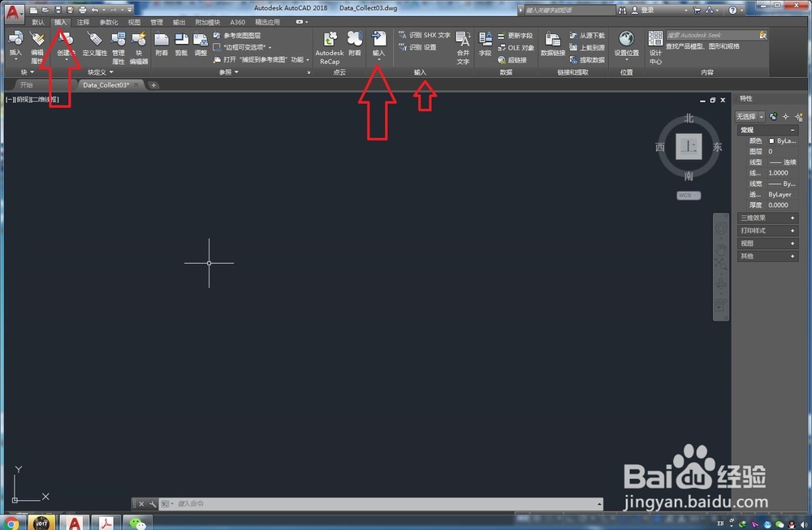
Task: Select the 开始 start file tab
Action: pos(26,85)
